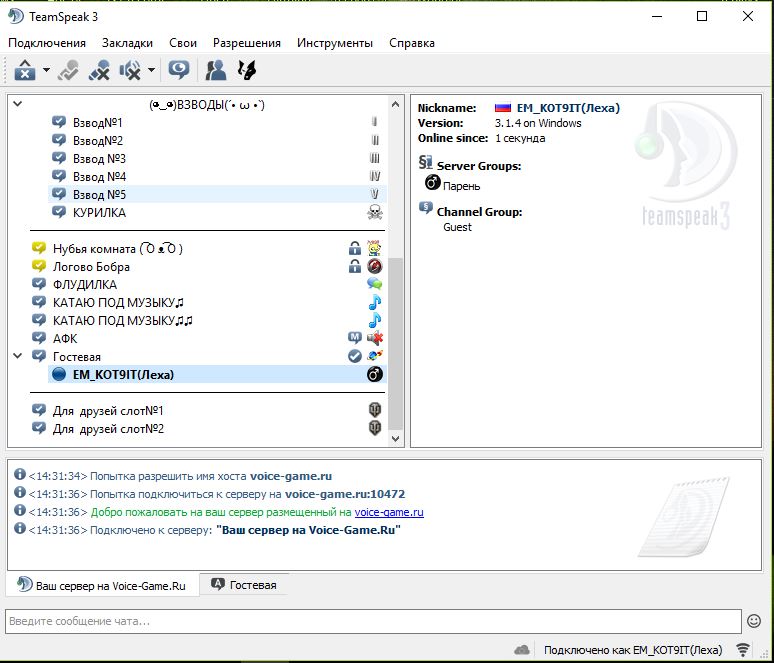Switch to Ваш сервер на Voice-Game.Ru tab

pyautogui.click(x=103, y=585)
